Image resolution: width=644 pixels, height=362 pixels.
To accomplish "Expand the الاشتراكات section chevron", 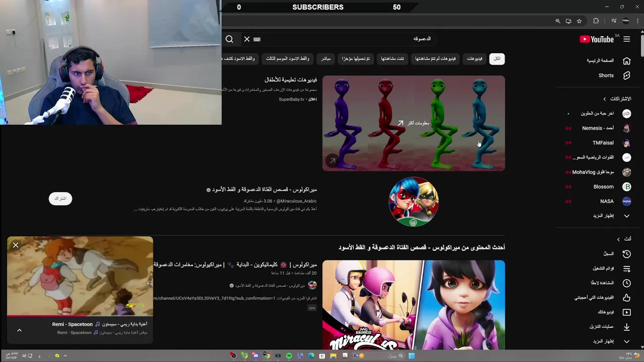I will 605,99.
